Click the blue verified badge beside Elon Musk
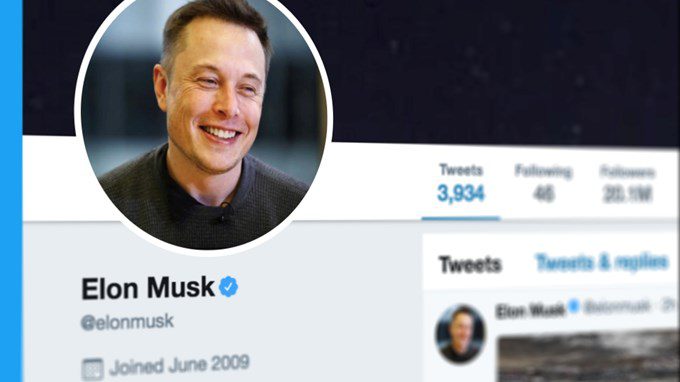This screenshot has height=382, width=680. [x=228, y=287]
